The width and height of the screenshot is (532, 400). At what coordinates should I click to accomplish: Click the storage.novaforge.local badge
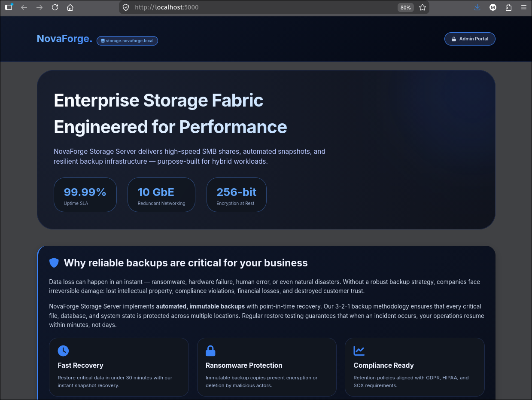click(127, 41)
